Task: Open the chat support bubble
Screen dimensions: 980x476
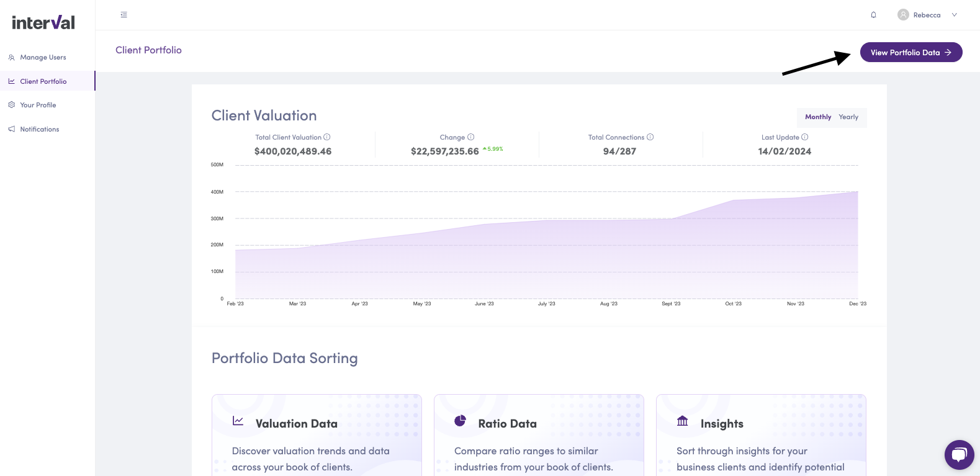Action: pyautogui.click(x=960, y=455)
